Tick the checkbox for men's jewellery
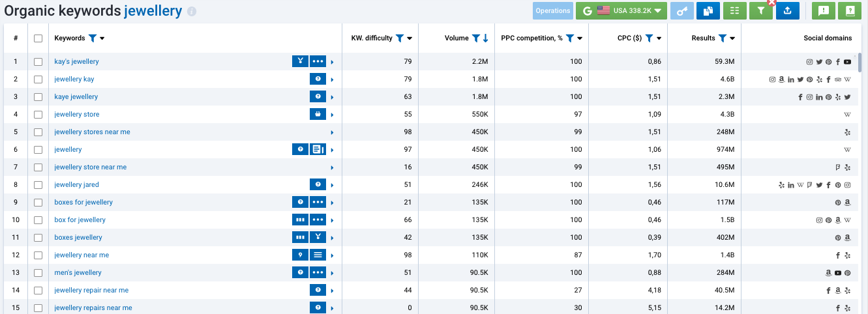This screenshot has height=314, width=868. pos(38,272)
